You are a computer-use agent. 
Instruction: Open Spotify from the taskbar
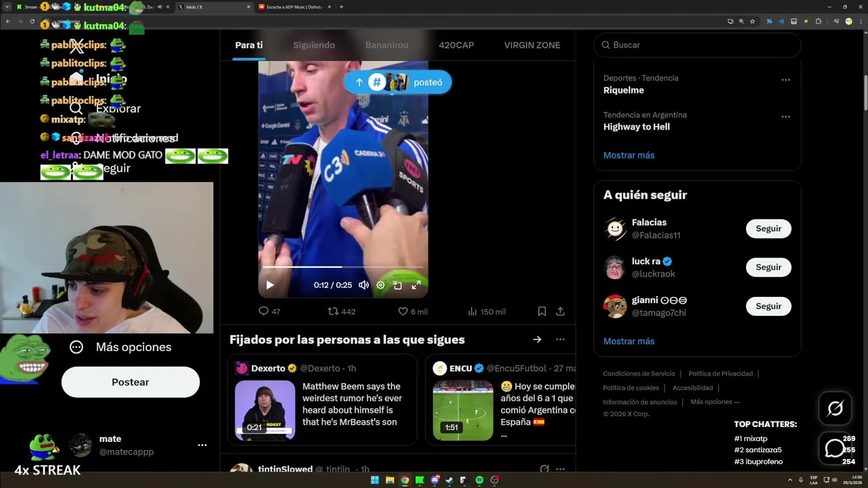click(479, 480)
